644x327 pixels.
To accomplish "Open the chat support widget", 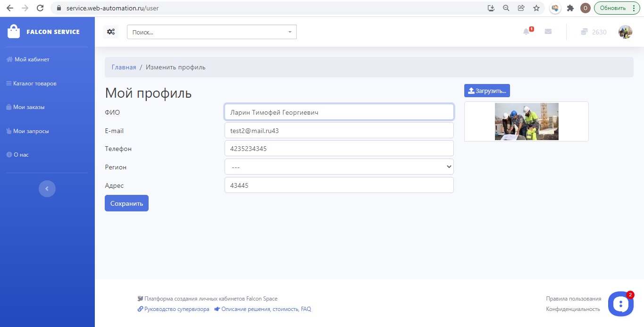I will [x=620, y=304].
